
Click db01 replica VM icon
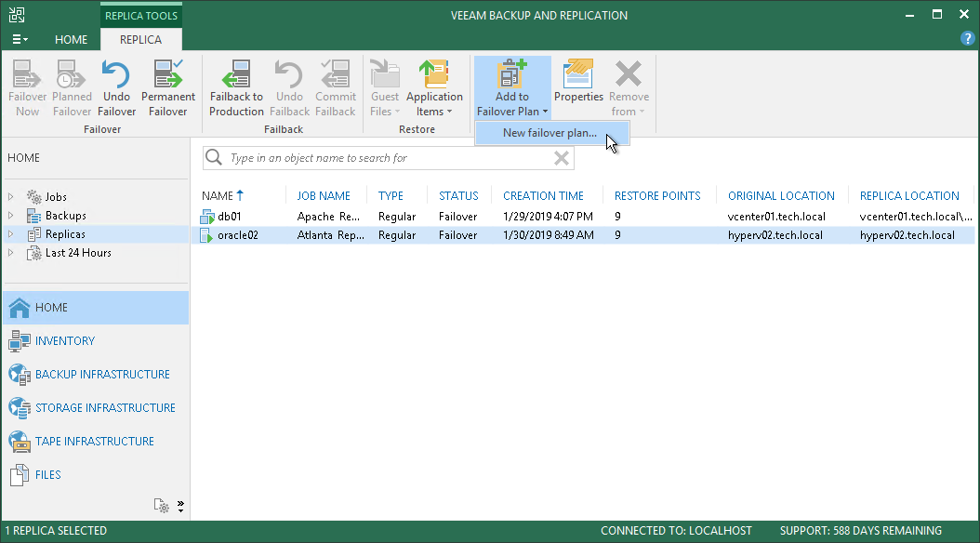(206, 217)
